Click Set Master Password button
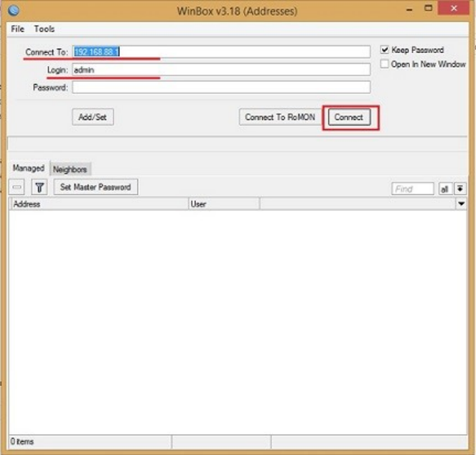This screenshot has height=455, width=476. click(x=95, y=187)
